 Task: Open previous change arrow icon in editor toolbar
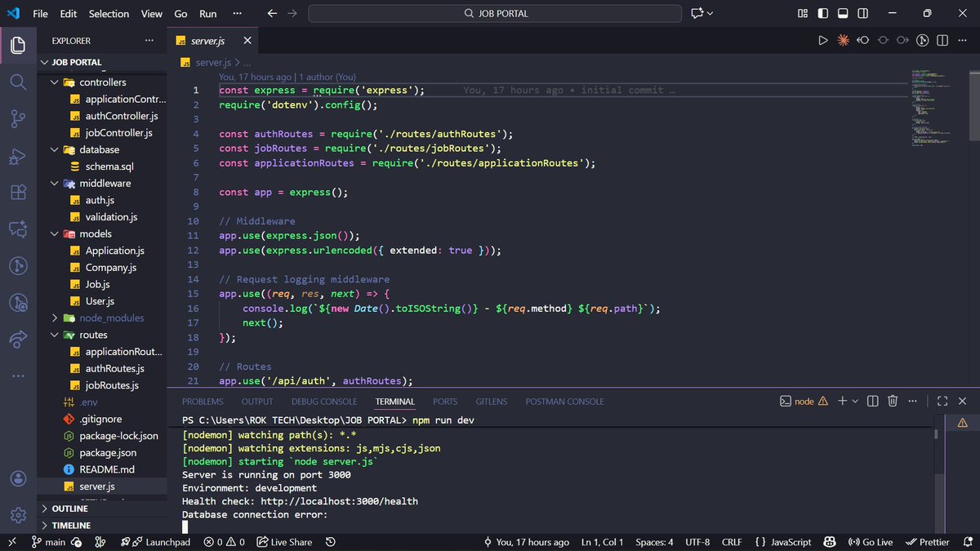pyautogui.click(x=862, y=40)
